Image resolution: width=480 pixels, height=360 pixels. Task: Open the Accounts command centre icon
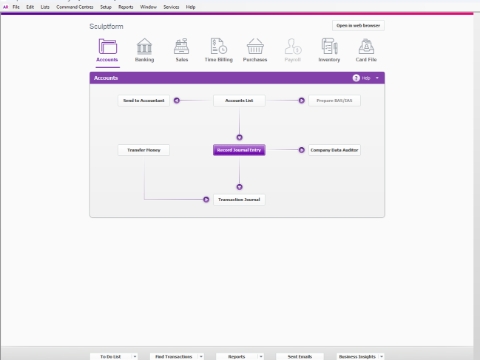click(107, 46)
